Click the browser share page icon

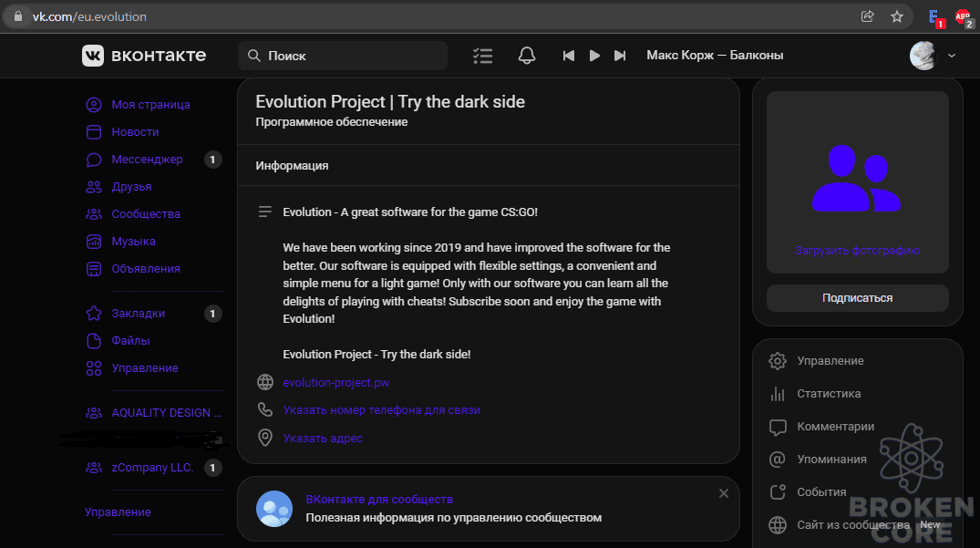[868, 16]
